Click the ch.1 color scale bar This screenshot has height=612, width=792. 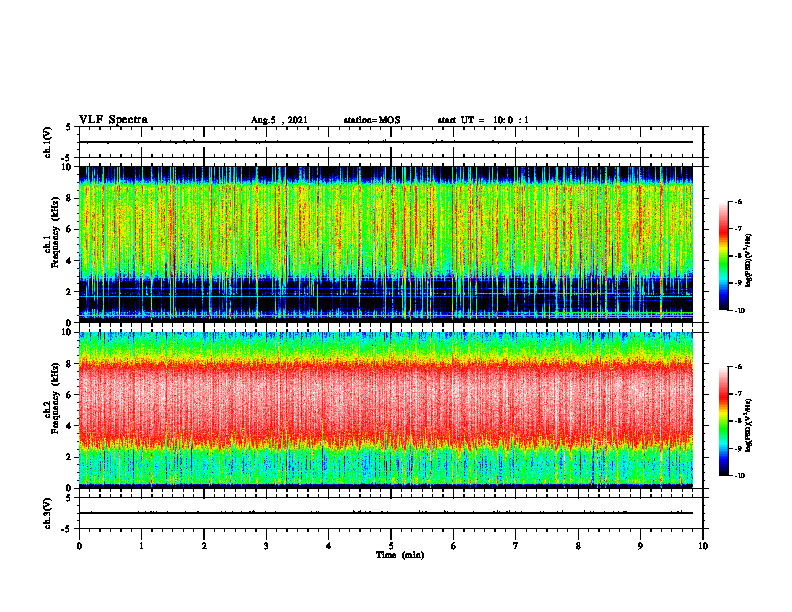click(x=724, y=256)
